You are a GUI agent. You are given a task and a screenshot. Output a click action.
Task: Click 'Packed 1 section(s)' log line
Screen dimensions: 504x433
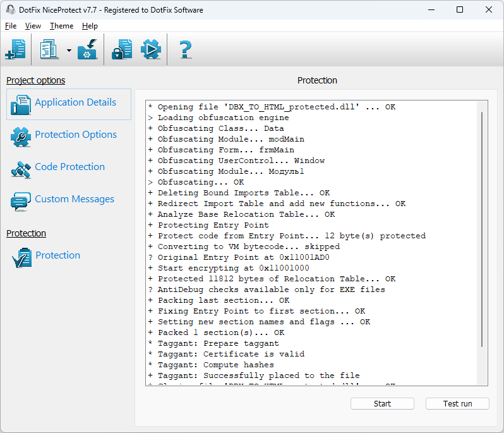[216, 332]
